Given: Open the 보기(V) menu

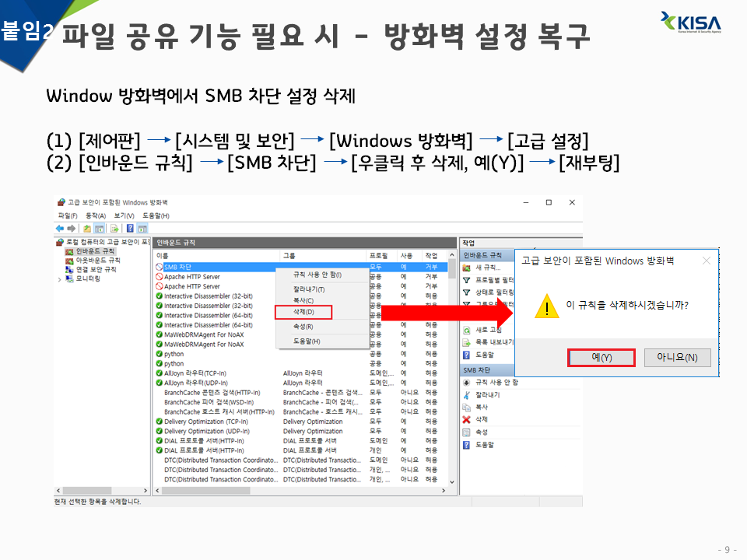Looking at the screenshot, I should coord(124,215).
